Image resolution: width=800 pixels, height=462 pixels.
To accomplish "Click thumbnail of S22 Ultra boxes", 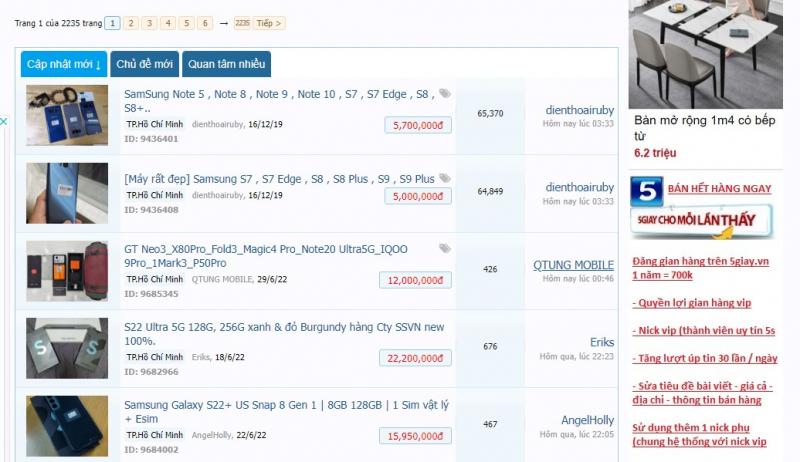I will pyautogui.click(x=67, y=348).
